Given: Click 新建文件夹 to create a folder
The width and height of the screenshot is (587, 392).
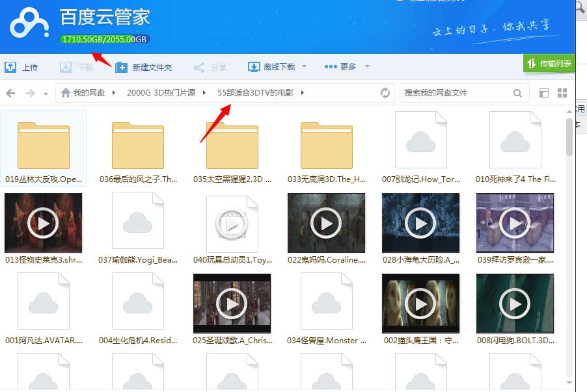Looking at the screenshot, I should pos(144,67).
